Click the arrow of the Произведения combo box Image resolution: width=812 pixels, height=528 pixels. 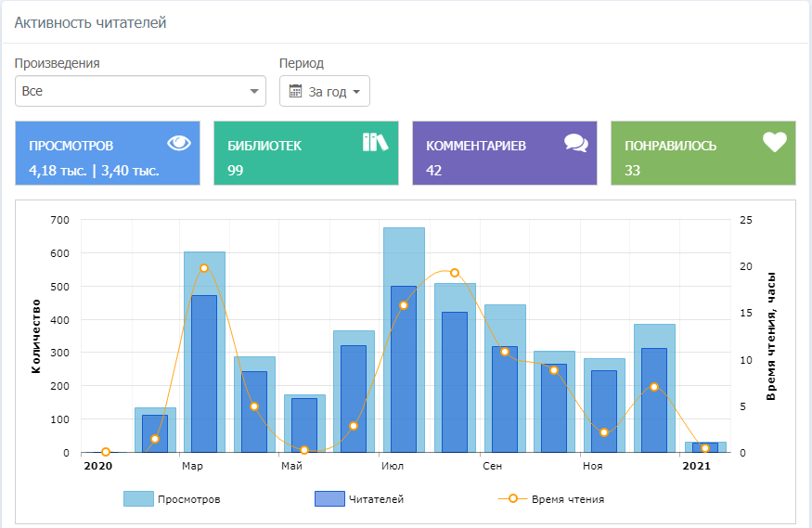[254, 92]
